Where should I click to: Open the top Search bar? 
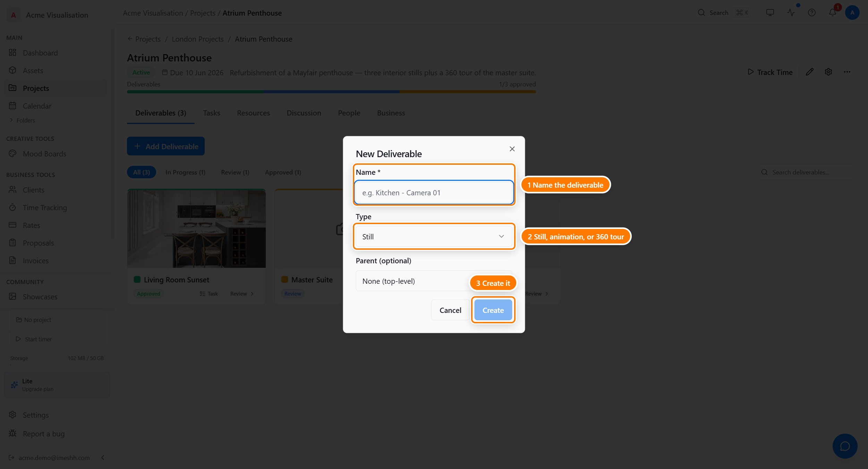tap(724, 12)
